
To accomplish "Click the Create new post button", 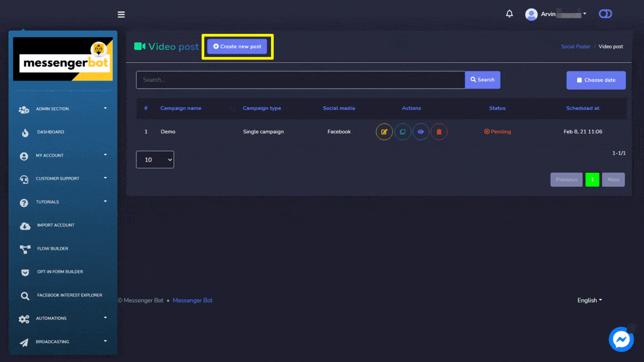I will [x=237, y=47].
